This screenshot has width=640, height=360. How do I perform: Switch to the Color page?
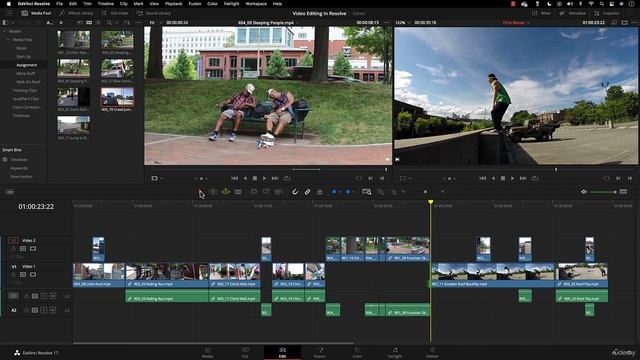point(357,353)
